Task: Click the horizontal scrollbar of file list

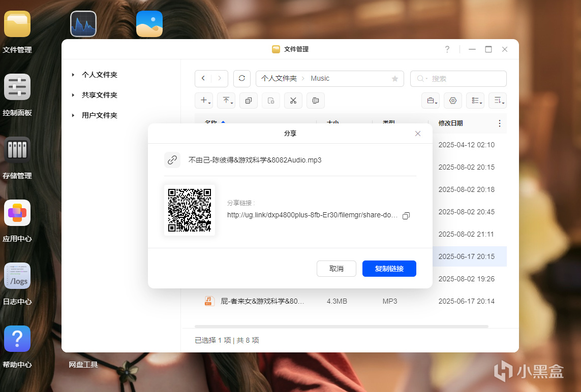Action: (x=341, y=326)
